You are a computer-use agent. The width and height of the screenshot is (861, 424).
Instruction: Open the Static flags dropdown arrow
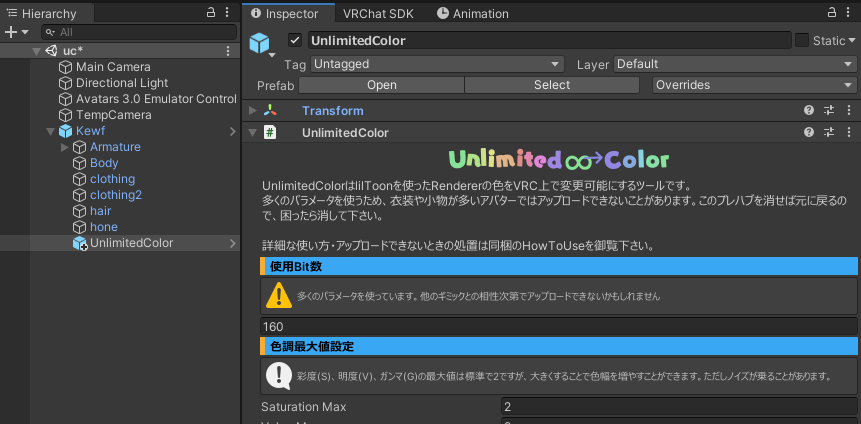tap(852, 40)
